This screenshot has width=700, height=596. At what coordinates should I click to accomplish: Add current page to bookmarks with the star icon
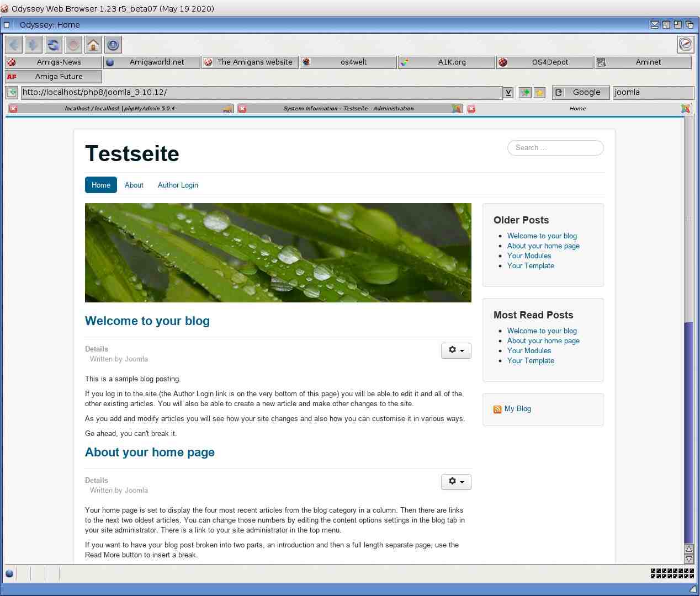pyautogui.click(x=539, y=93)
